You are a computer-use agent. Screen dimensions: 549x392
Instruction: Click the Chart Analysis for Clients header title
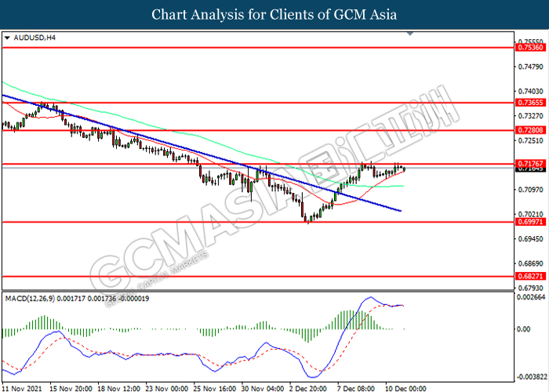(274, 15)
